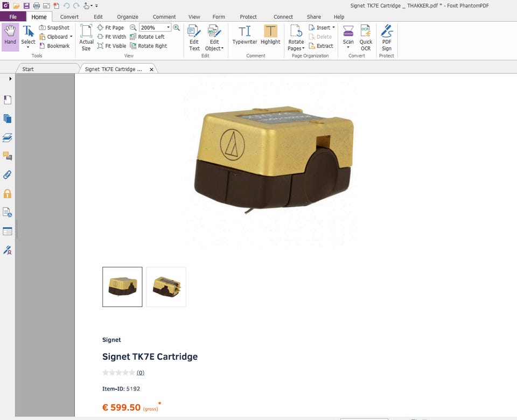This screenshot has height=420, width=517.
Task: Select the second cartridge thumbnail image
Action: [166, 286]
